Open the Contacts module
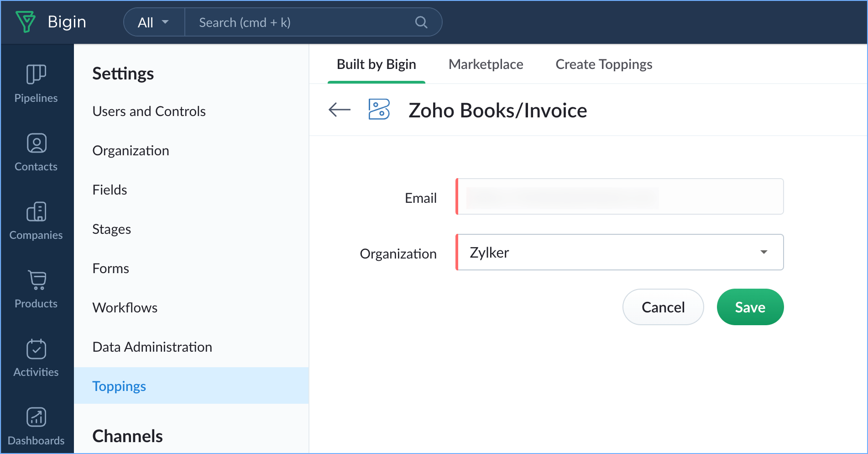Image resolution: width=868 pixels, height=454 pixels. pyautogui.click(x=36, y=152)
